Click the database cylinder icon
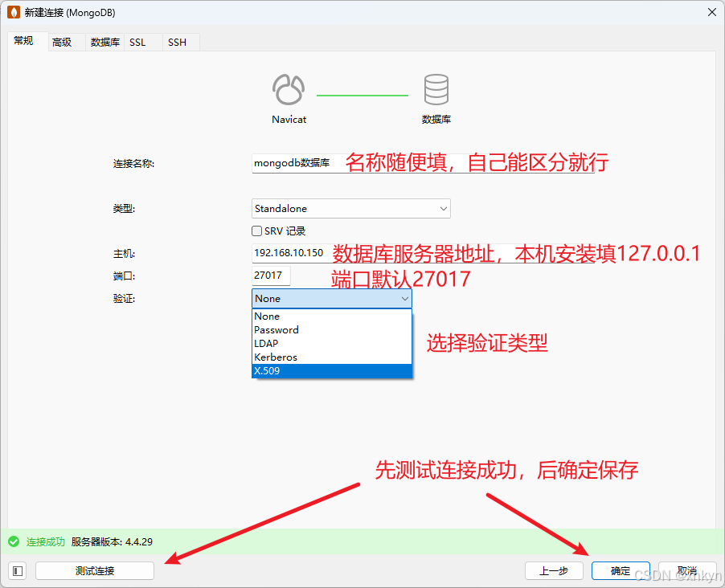The width and height of the screenshot is (725, 588). point(436,89)
